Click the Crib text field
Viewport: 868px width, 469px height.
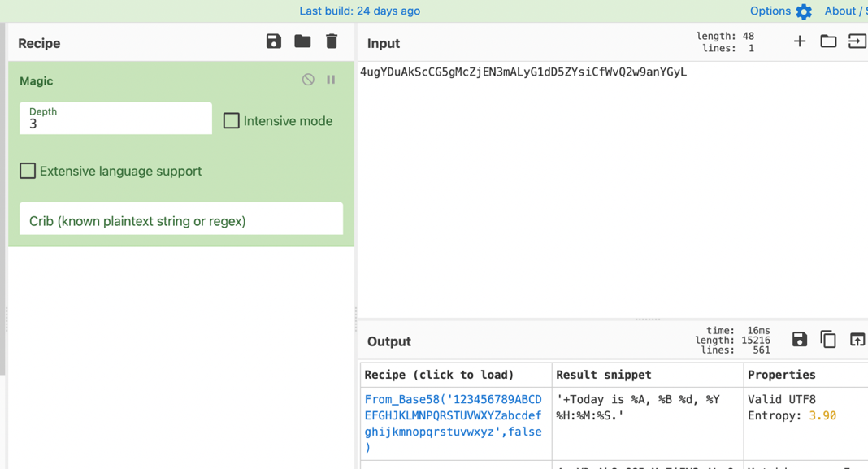coord(181,220)
